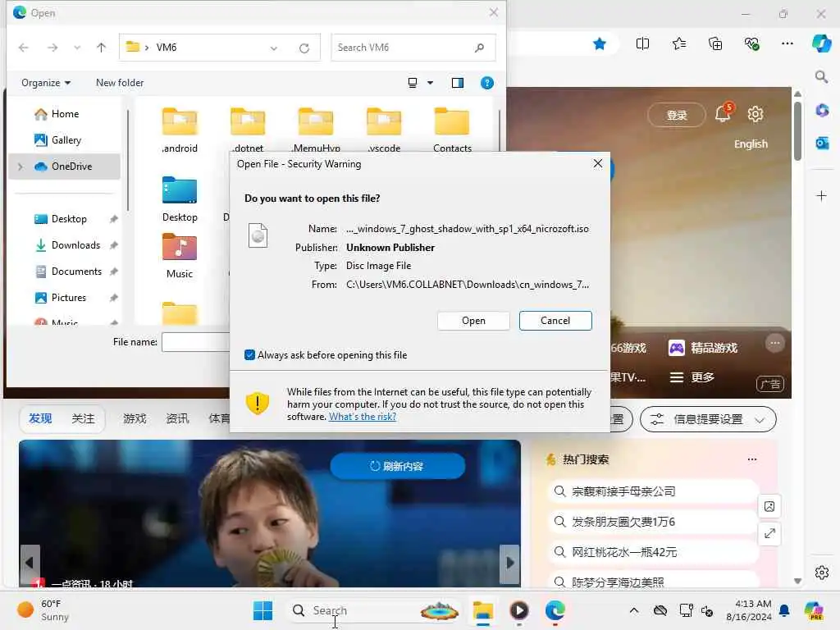Close the Security Warning dialog
840x630 pixels.
pos(598,163)
